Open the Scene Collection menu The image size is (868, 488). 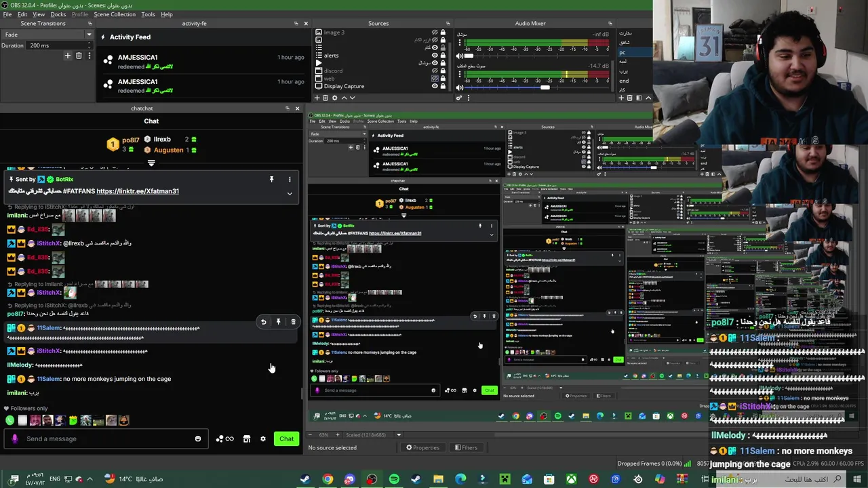[115, 14]
